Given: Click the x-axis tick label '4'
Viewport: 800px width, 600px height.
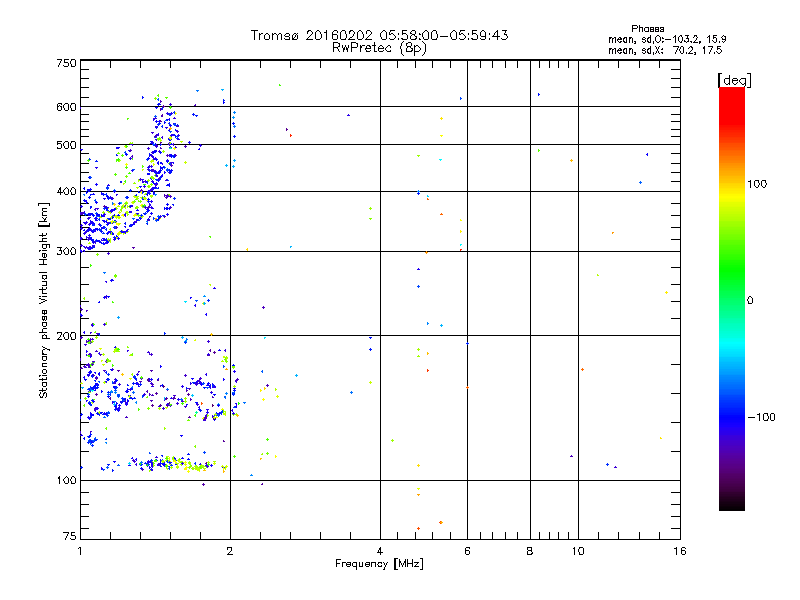Looking at the screenshot, I should (380, 551).
